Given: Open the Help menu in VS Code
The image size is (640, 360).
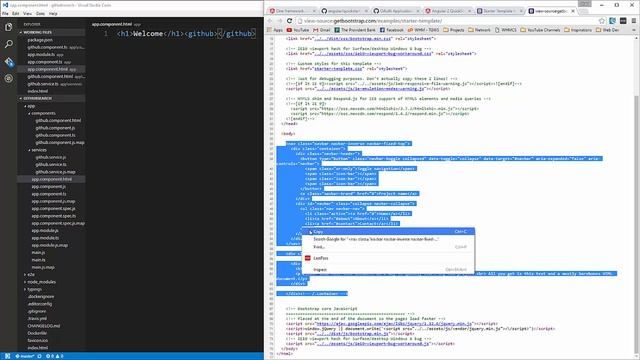Looking at the screenshot, I should coord(53,13).
